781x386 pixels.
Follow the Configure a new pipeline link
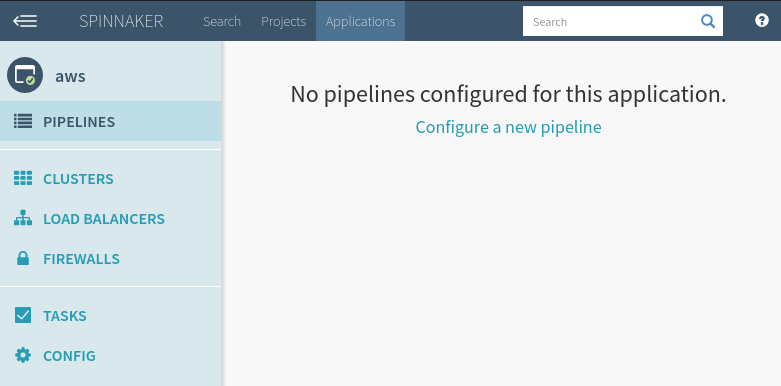coord(509,127)
